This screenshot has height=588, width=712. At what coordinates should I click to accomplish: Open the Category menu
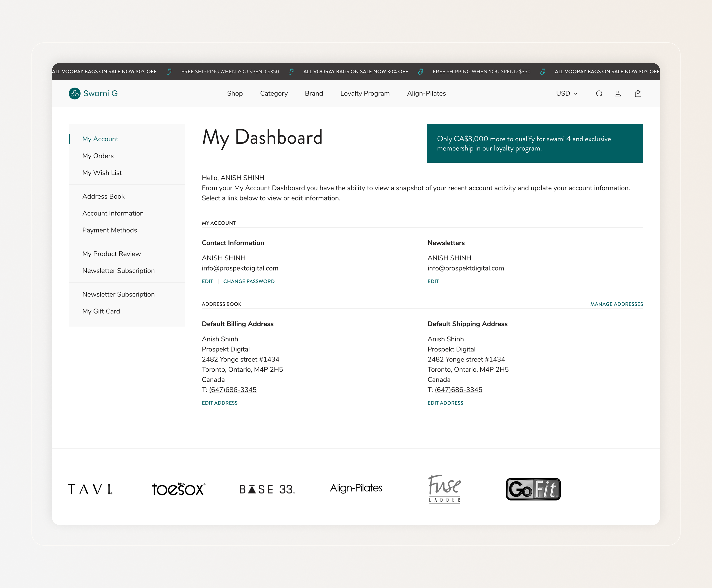pyautogui.click(x=274, y=93)
